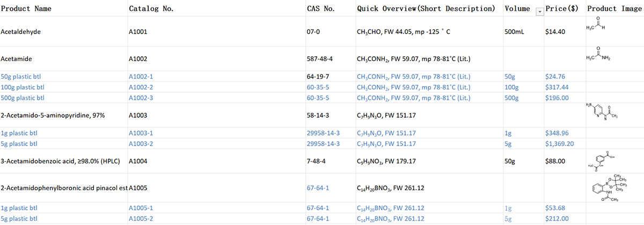Click the Price($) column header
The width and height of the screenshot is (644, 225).
tap(563, 9)
